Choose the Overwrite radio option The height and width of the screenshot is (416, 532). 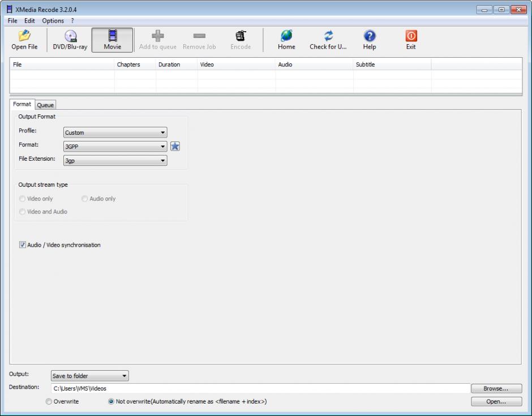click(x=49, y=401)
